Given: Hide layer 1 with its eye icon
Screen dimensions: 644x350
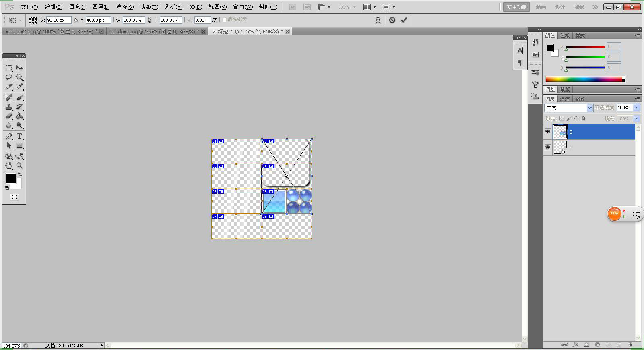Looking at the screenshot, I should tap(547, 147).
